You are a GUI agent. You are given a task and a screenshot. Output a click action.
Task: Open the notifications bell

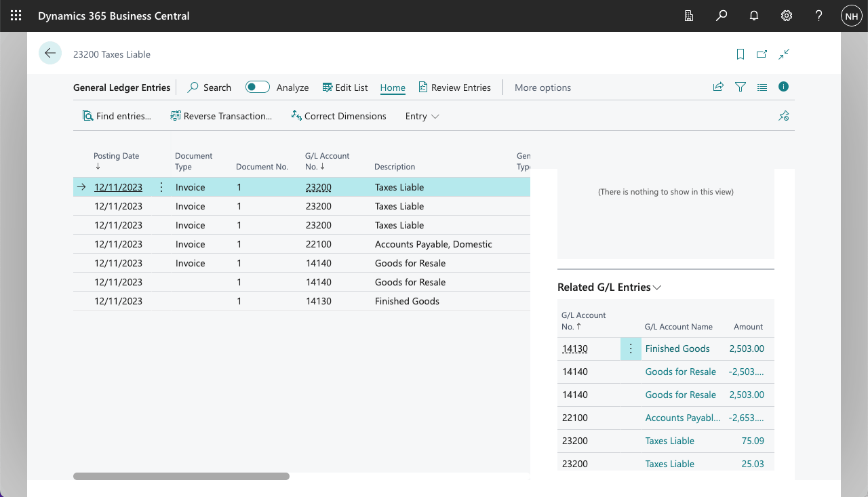[754, 16]
